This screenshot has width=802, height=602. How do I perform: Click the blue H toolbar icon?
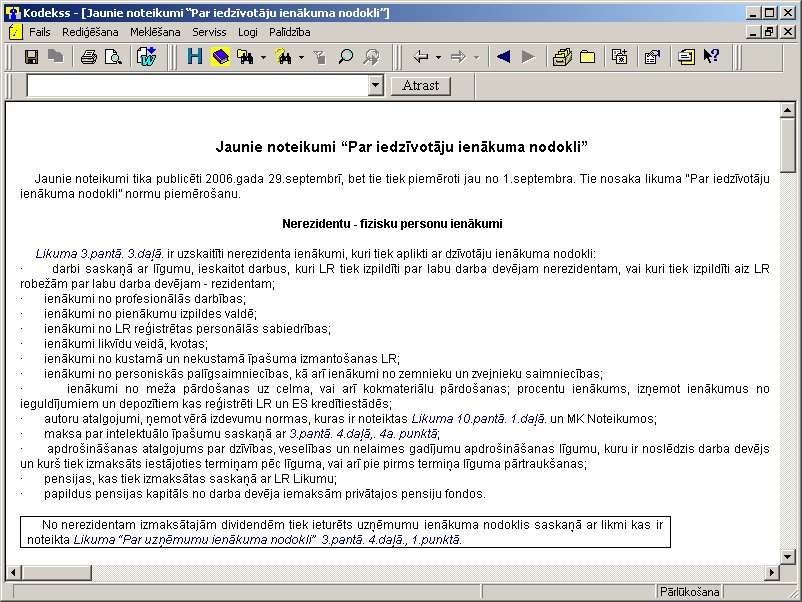[195, 56]
